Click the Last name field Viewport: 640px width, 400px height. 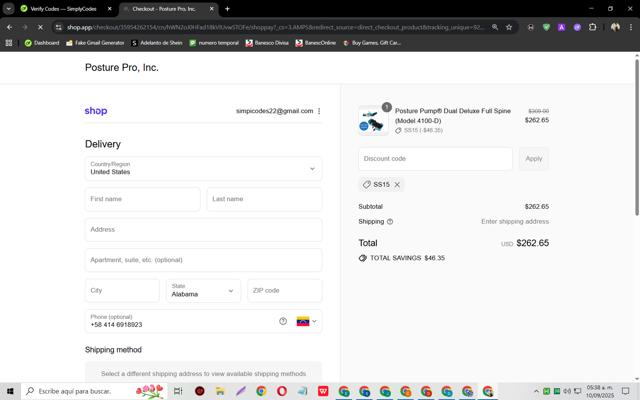click(x=264, y=199)
